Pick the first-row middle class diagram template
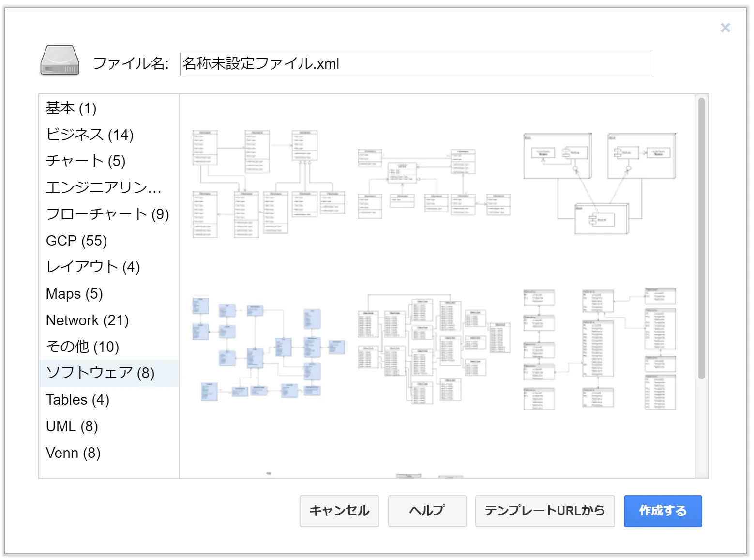754x560 pixels. pyautogui.click(x=434, y=184)
